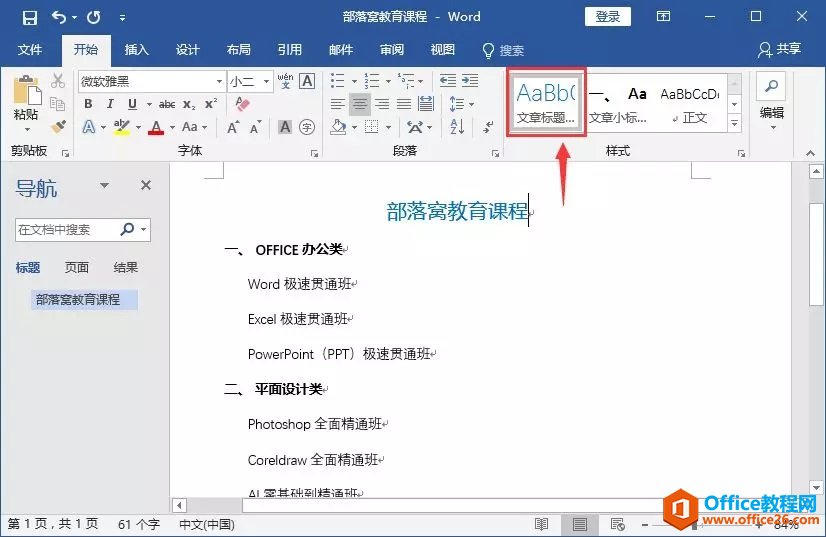Select the Format Painter brush
The image size is (826, 537).
click(58, 126)
